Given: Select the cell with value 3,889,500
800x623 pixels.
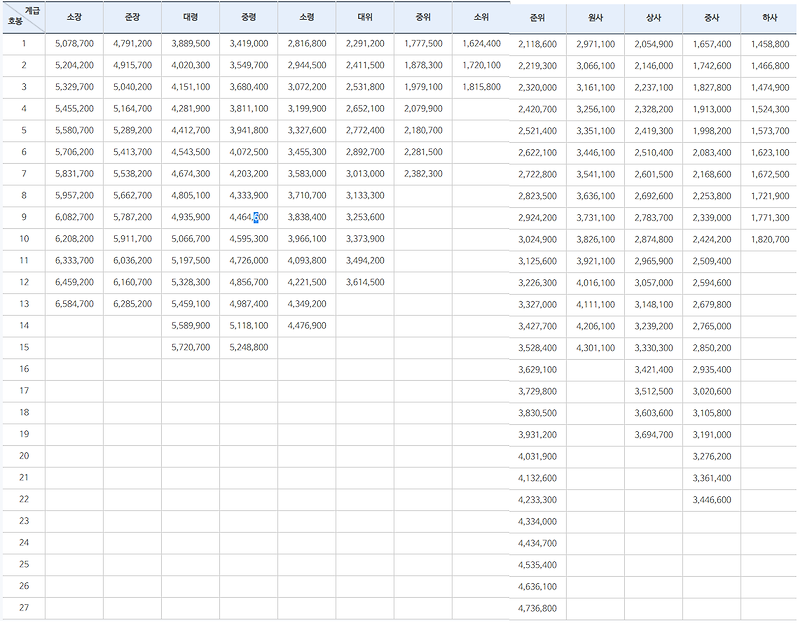Looking at the screenshot, I should point(191,44).
